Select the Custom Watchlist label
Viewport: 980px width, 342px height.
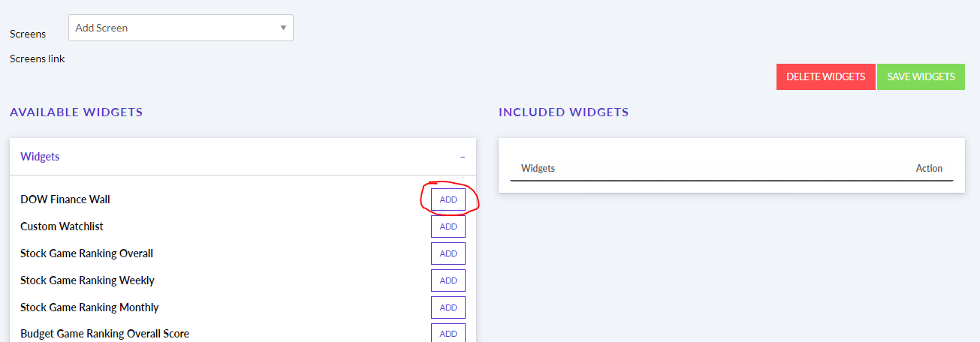62,226
